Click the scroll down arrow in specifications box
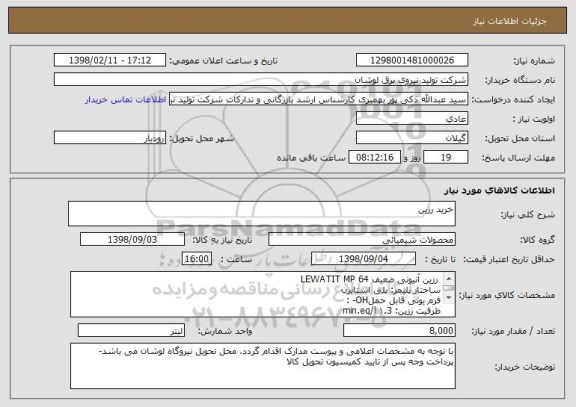The width and height of the screenshot is (576, 407). (449, 298)
